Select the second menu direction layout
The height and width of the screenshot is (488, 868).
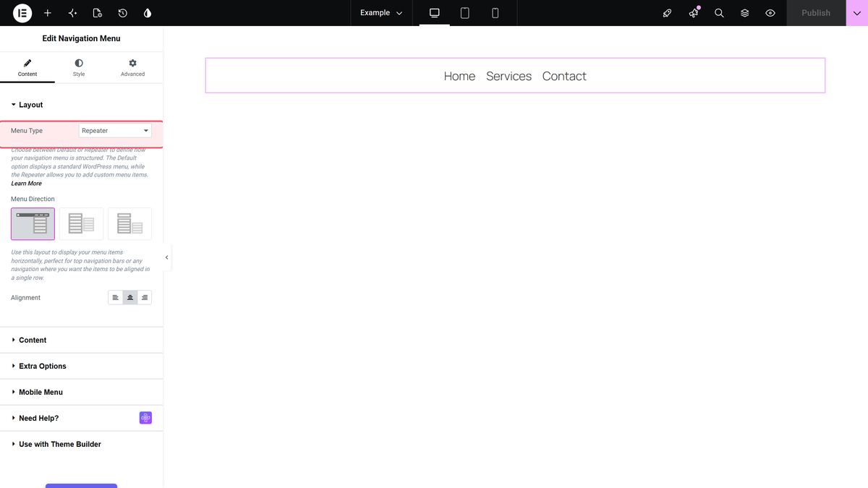point(81,224)
